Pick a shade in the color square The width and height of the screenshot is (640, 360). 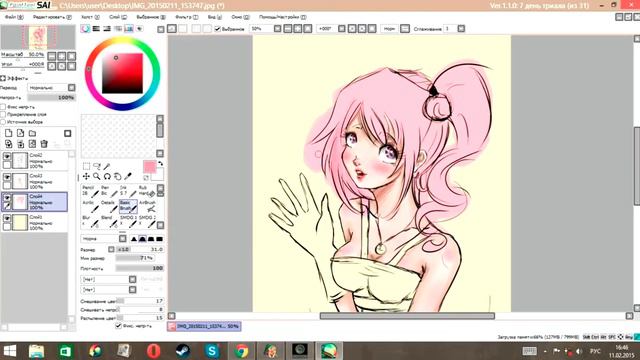(x=122, y=73)
